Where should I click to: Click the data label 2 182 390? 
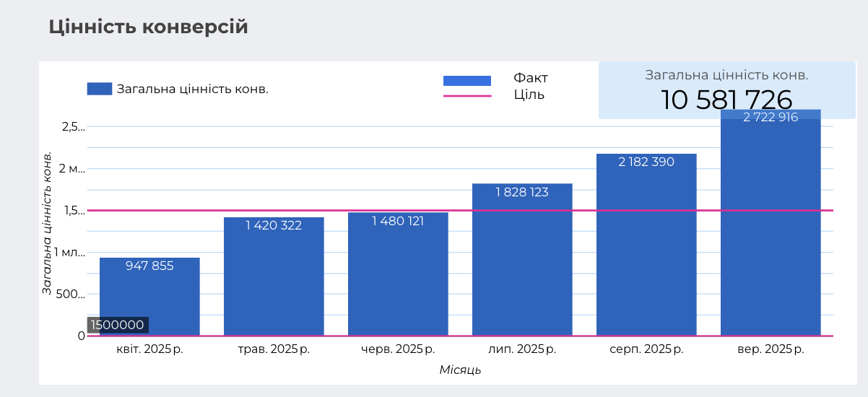tap(646, 162)
